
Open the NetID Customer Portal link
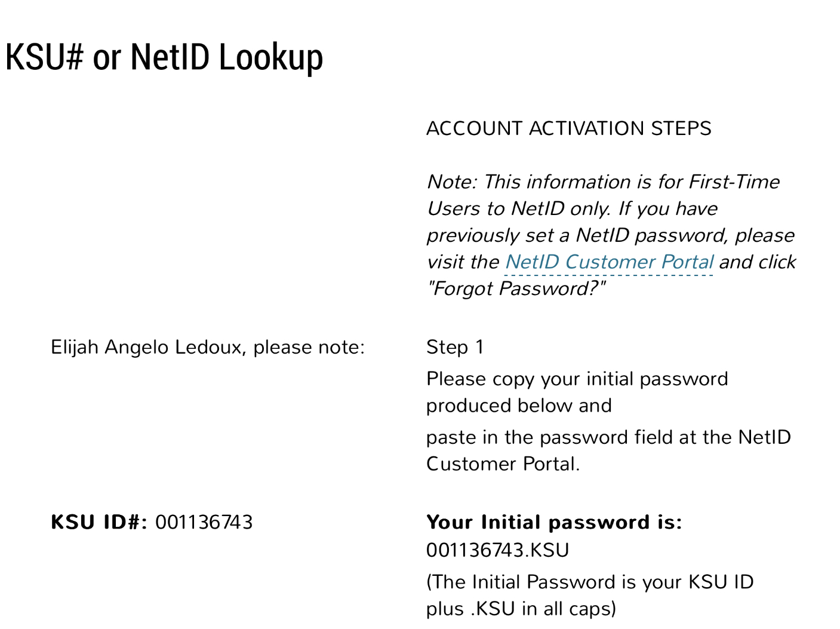pyautogui.click(x=609, y=262)
